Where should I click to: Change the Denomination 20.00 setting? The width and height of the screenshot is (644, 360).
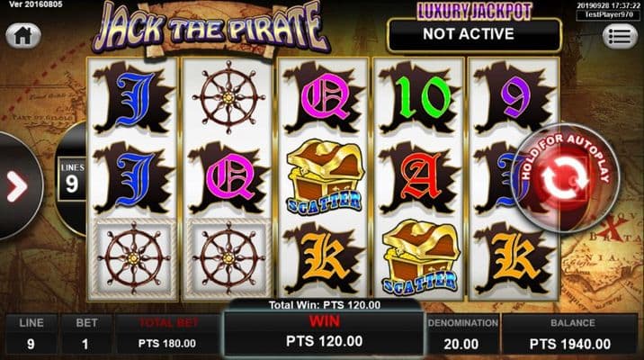coord(462,335)
